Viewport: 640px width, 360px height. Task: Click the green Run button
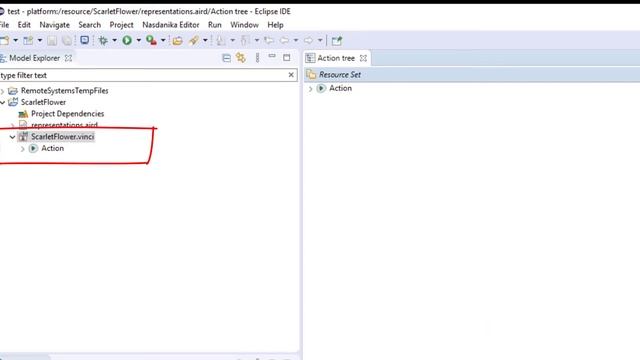[127, 40]
